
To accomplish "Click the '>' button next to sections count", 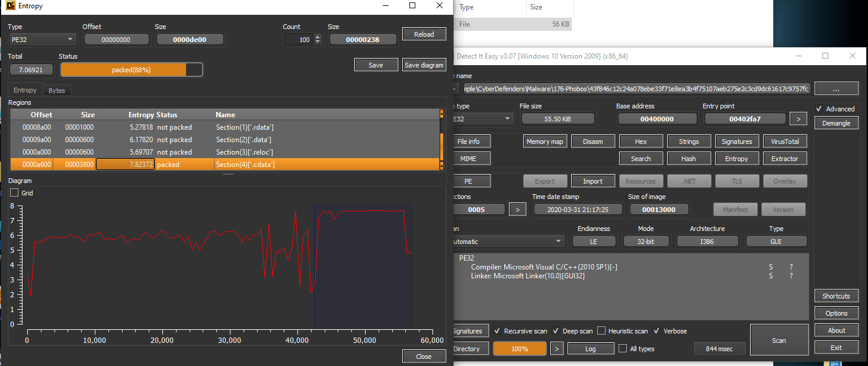I will [517, 210].
